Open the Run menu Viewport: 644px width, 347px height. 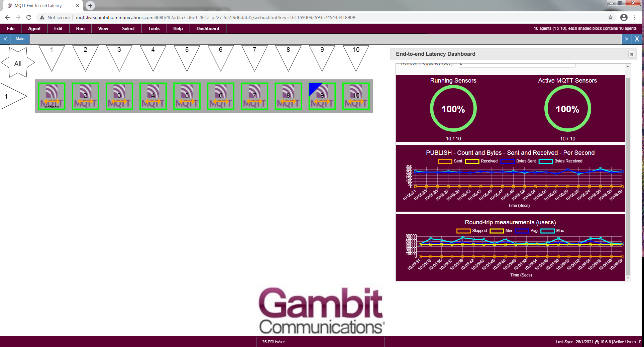[80, 29]
